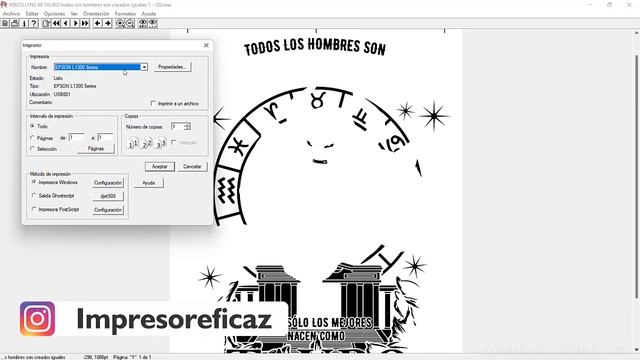Click the second binoculars find-next icon
Image resolution: width=640 pixels, height=360 pixels.
(x=153, y=24)
